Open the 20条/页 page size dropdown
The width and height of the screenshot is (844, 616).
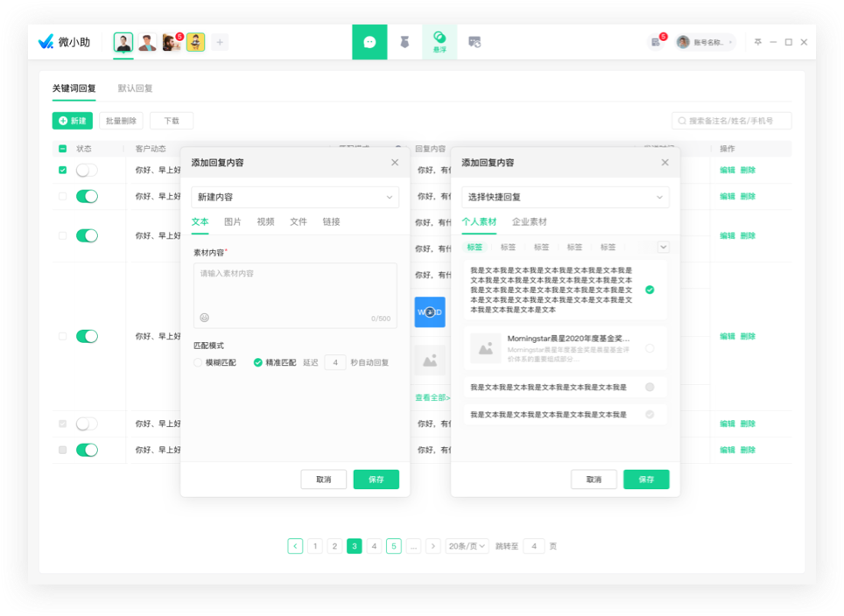click(x=467, y=546)
